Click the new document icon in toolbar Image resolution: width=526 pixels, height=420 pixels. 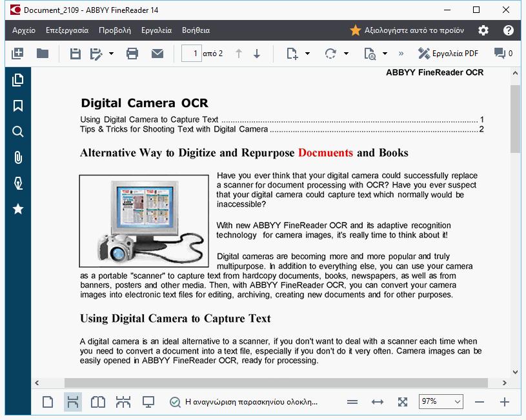point(17,54)
